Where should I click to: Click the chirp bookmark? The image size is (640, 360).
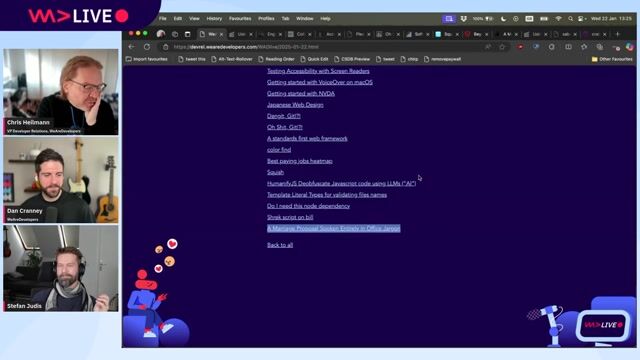click(x=409, y=59)
